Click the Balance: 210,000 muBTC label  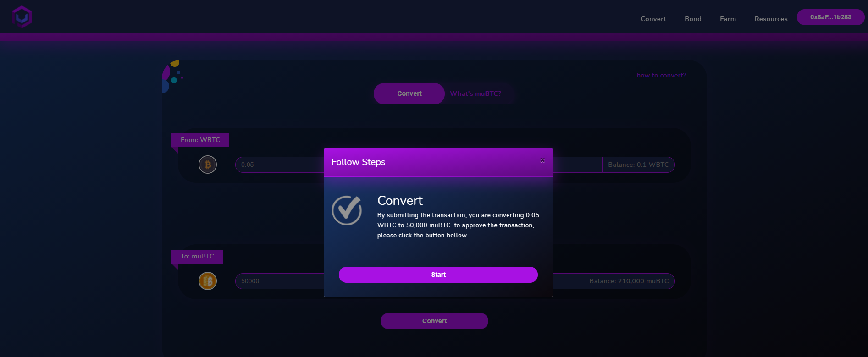629,281
